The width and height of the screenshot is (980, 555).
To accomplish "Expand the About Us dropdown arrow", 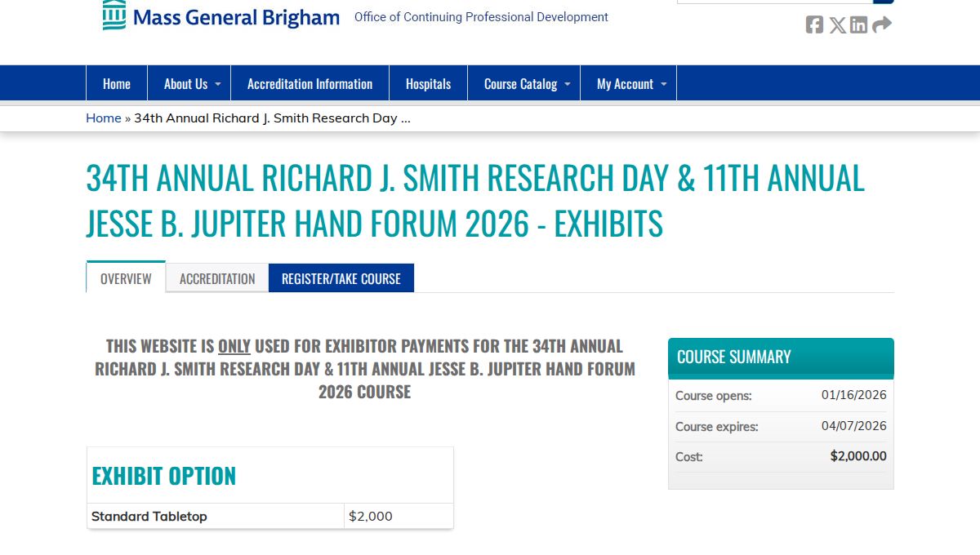I will point(217,84).
